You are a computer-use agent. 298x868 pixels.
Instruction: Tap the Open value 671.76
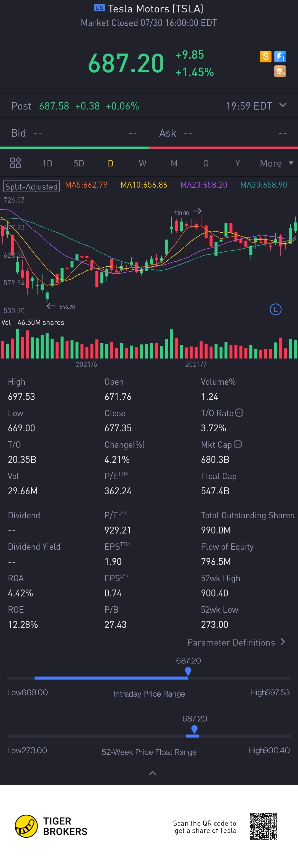(118, 396)
